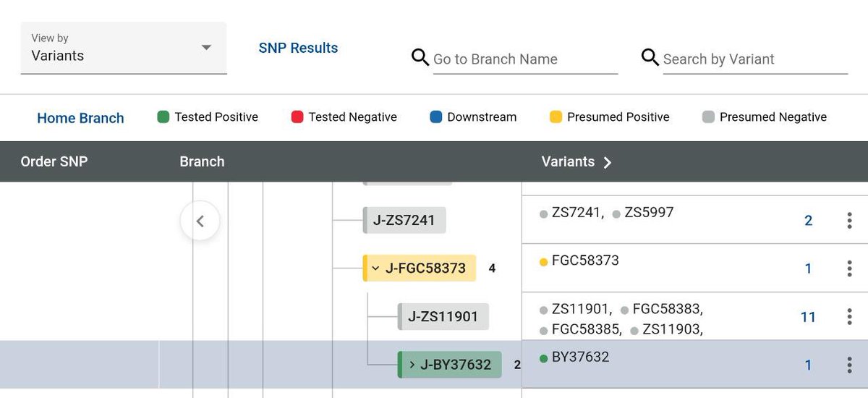The height and width of the screenshot is (398, 868).
Task: Open the three-dot menu for J-FGC58373 row
Action: pyautogui.click(x=849, y=268)
